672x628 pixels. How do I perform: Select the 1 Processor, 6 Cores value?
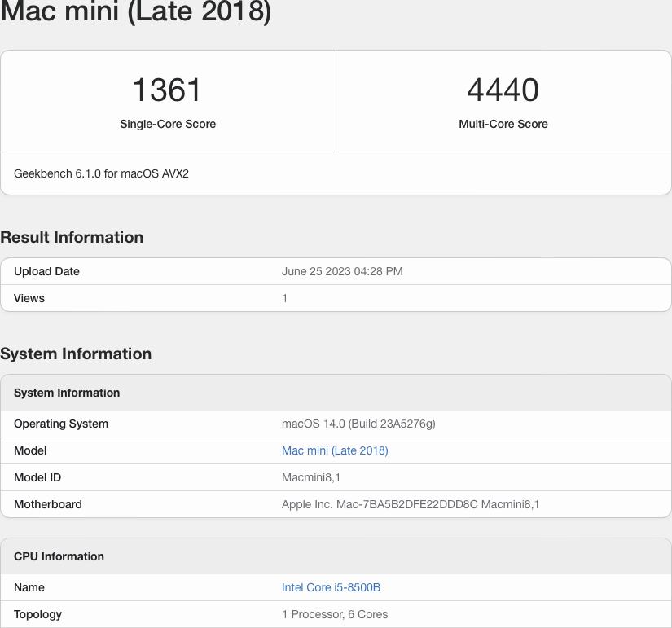tap(335, 614)
